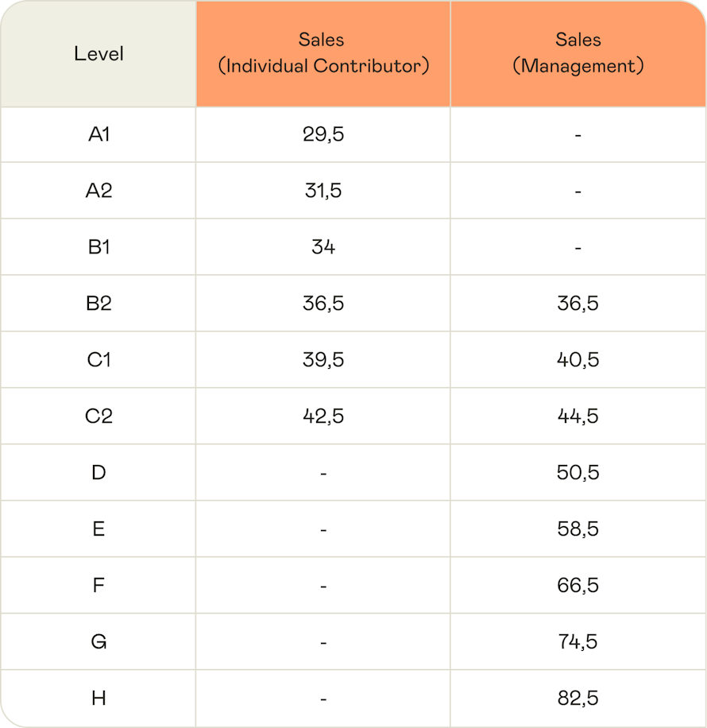The height and width of the screenshot is (728, 707).
Task: Select the C2 level cell
Action: [99, 416]
